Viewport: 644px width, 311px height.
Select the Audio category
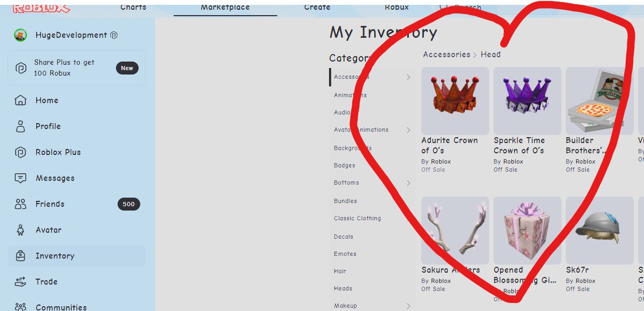coord(342,112)
